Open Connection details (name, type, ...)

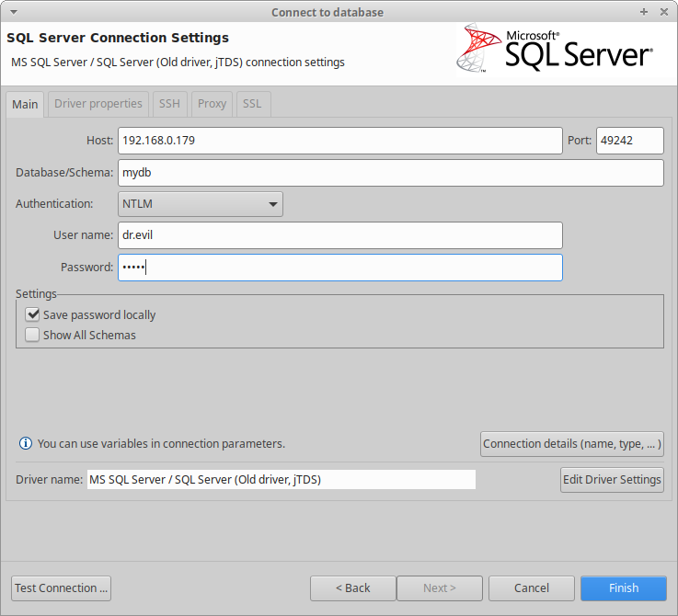(x=572, y=444)
